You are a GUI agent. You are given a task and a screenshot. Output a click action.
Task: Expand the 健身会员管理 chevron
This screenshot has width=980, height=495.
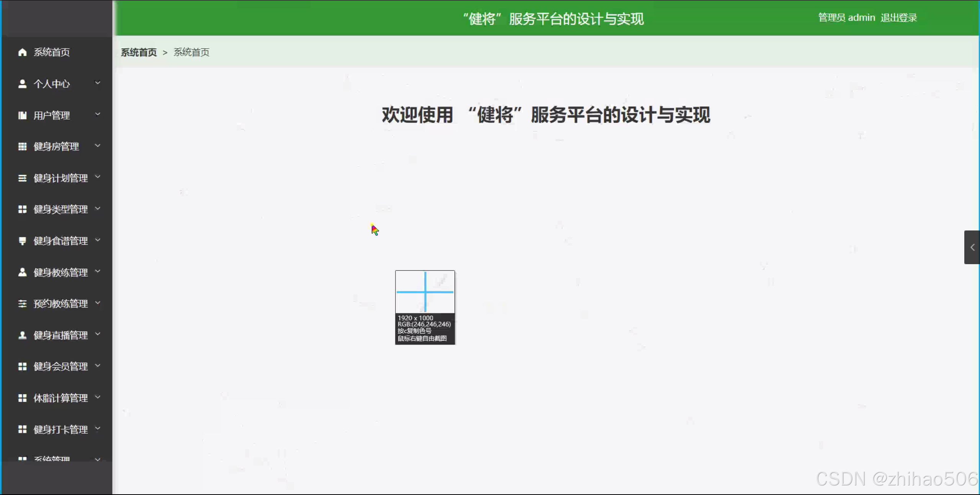[x=98, y=366]
